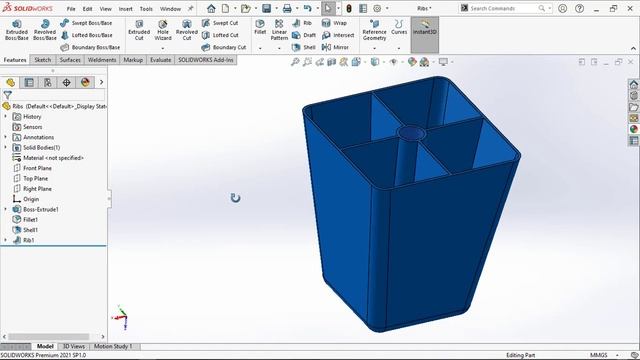Open dropdown arrow under Fillet
Image resolution: width=640 pixels, height=360 pixels.
point(260,48)
